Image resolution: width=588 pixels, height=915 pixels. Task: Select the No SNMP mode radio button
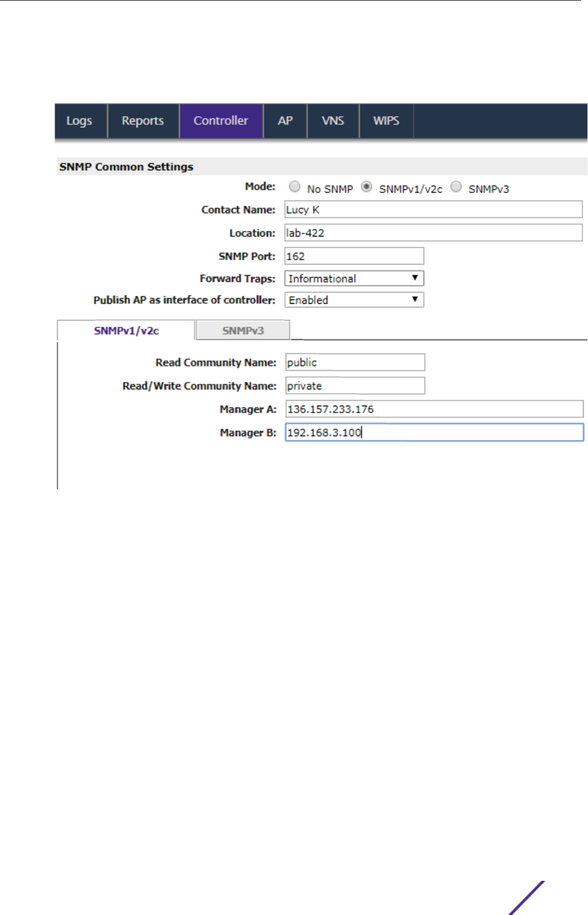pos(295,187)
